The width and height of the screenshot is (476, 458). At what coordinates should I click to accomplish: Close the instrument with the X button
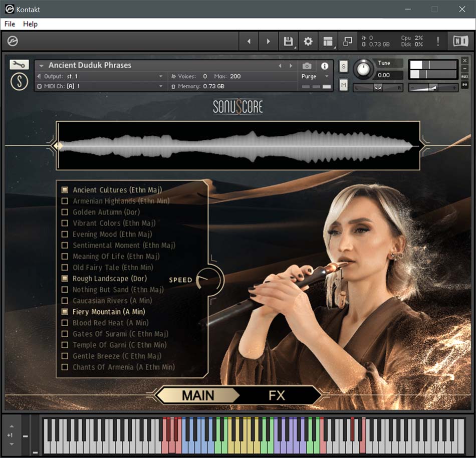464,61
